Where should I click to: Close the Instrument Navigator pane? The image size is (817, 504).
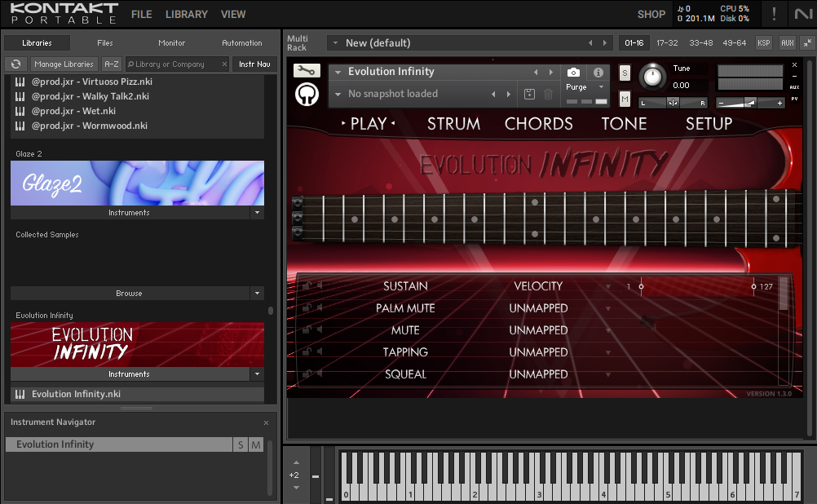[267, 422]
